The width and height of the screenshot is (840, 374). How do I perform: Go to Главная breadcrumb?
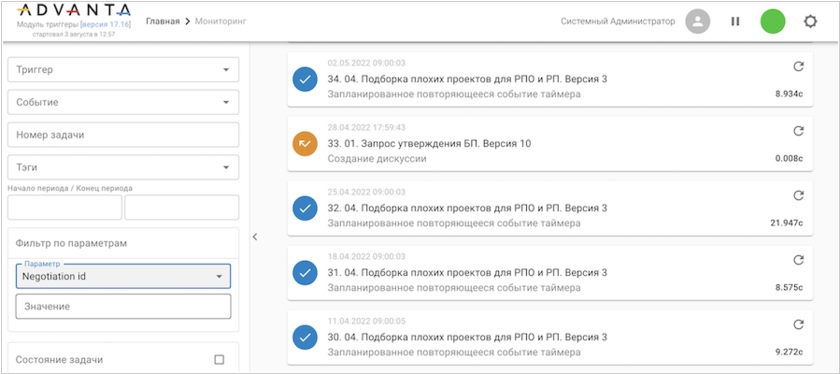(163, 21)
